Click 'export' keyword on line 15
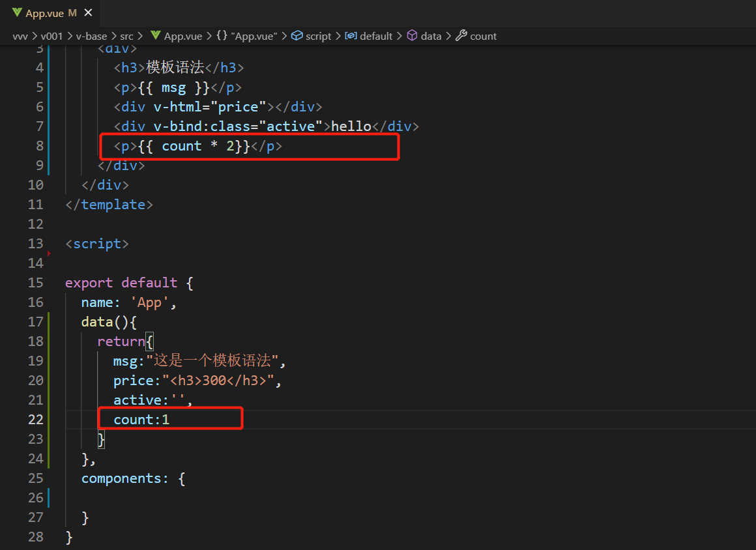Viewport: 756px width, 550px height. (x=89, y=282)
